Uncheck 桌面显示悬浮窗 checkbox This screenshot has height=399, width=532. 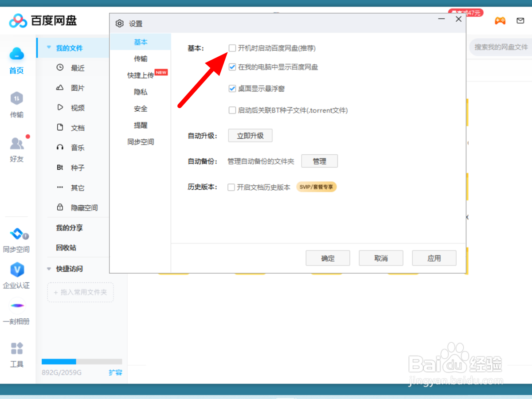pos(232,88)
